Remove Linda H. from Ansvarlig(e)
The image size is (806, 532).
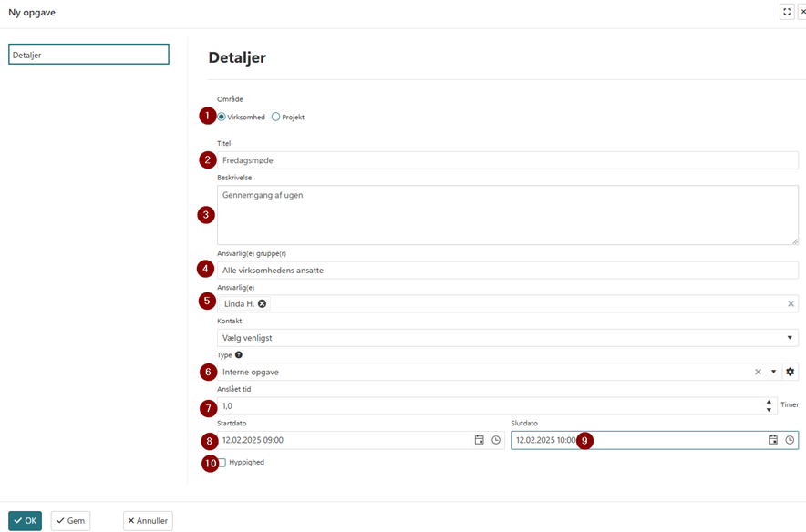pos(263,303)
